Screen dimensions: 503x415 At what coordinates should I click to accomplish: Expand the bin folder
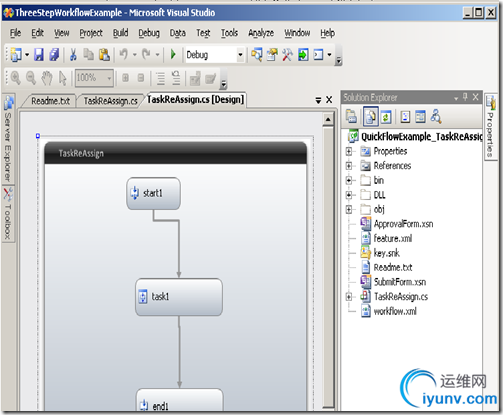point(349,180)
